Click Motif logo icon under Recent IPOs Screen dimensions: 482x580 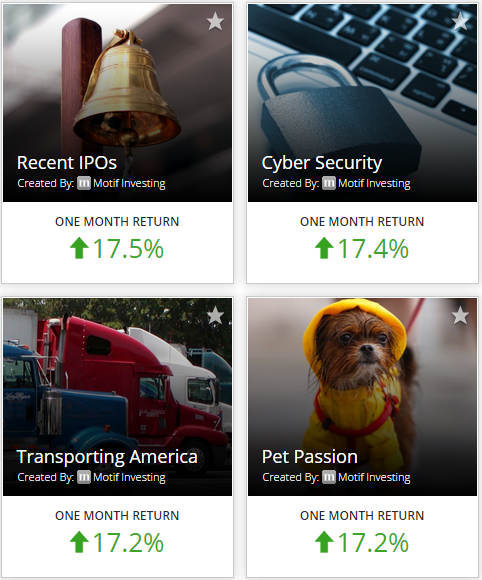[84, 183]
